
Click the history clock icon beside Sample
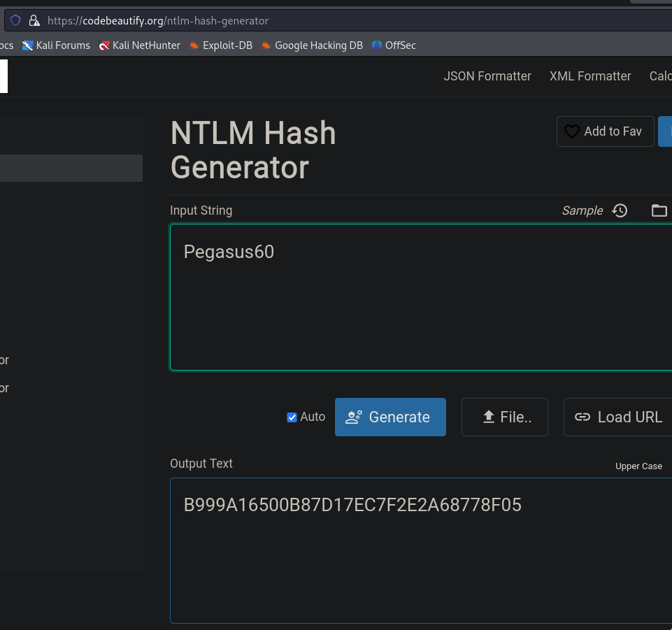(x=620, y=210)
